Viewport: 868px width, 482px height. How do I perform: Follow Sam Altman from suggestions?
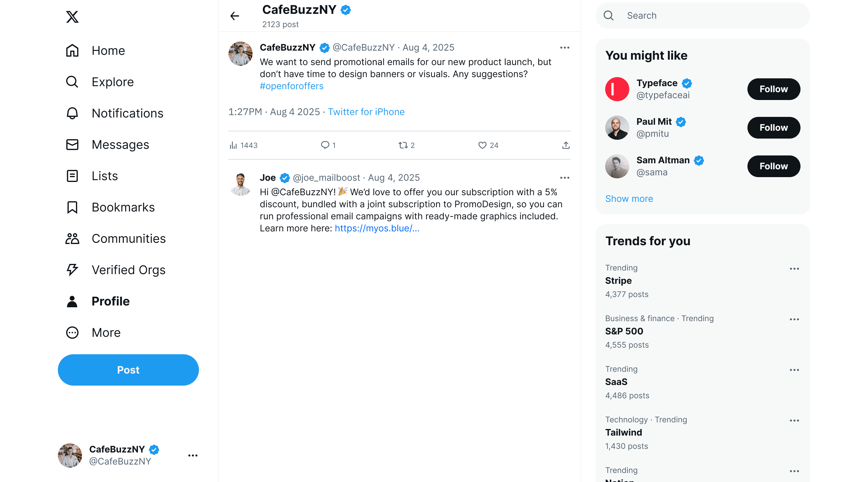point(773,166)
